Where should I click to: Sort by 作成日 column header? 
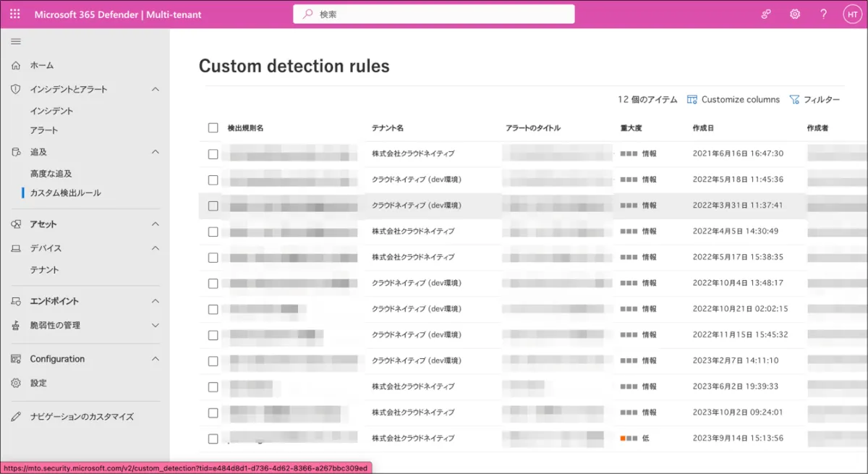pyautogui.click(x=703, y=128)
